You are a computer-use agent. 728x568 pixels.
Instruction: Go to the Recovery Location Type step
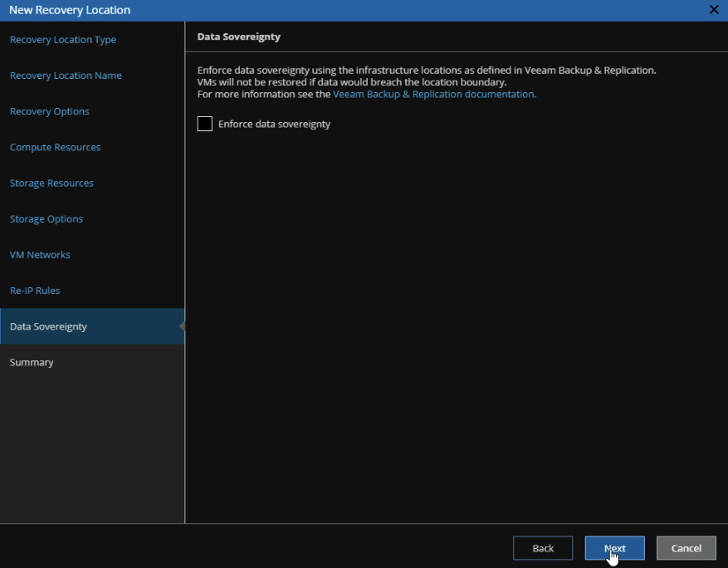[x=63, y=40]
